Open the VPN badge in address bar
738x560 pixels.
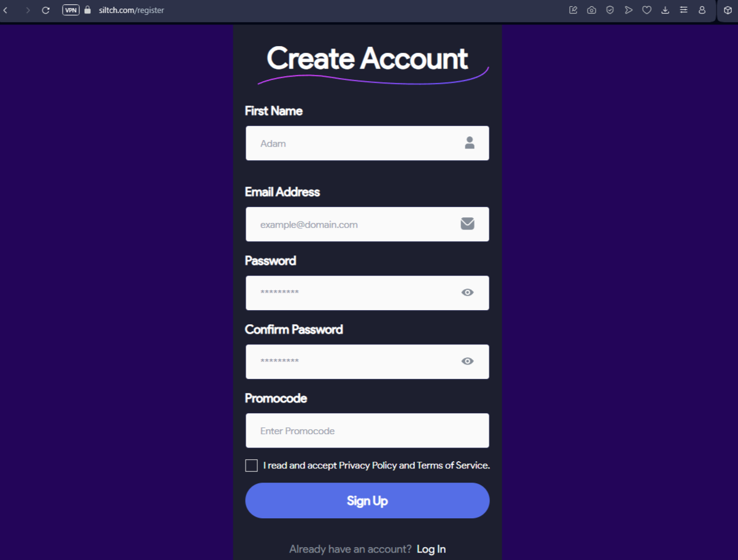(x=71, y=10)
